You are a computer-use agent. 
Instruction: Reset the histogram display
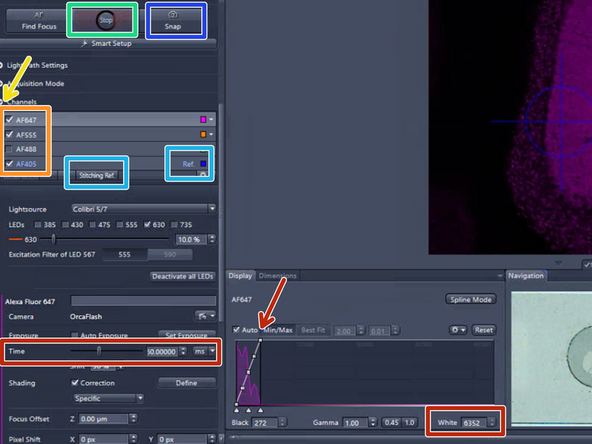(484, 330)
